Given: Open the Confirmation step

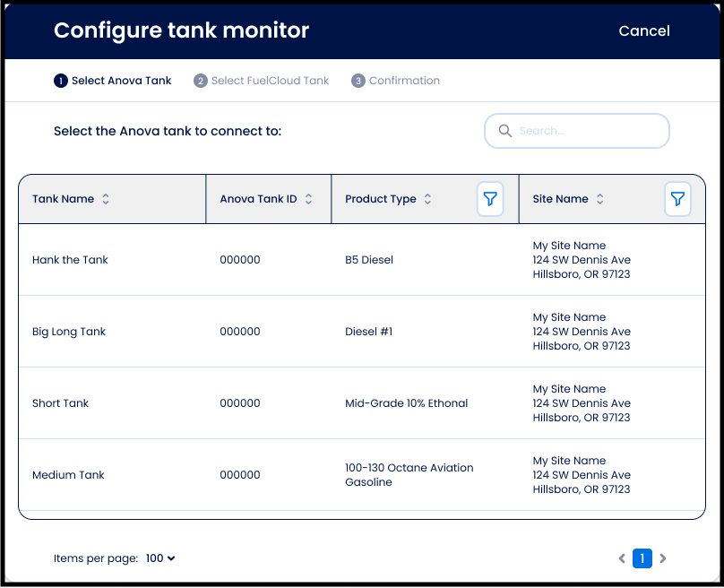Looking at the screenshot, I should 395,81.
